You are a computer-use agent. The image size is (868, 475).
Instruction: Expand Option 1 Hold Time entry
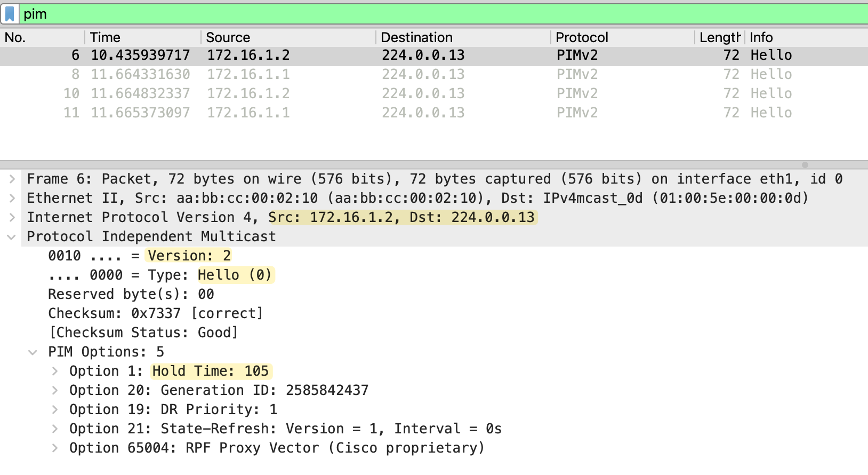pyautogui.click(x=54, y=371)
